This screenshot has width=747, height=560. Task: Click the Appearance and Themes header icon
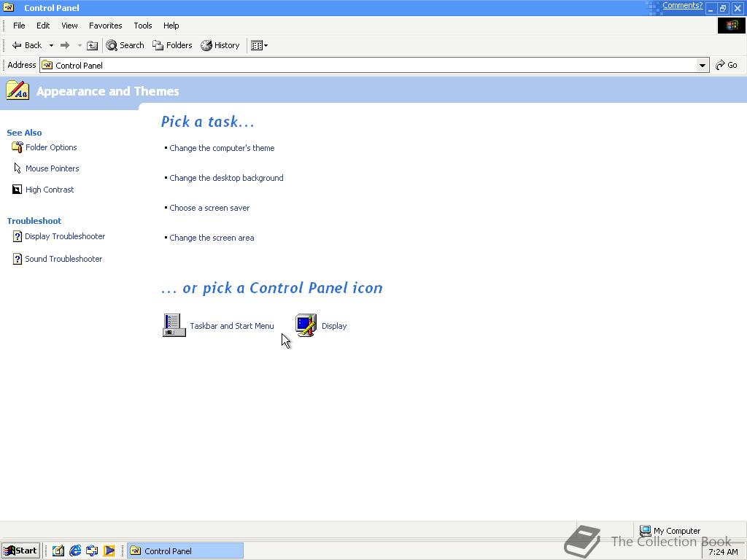(x=18, y=90)
